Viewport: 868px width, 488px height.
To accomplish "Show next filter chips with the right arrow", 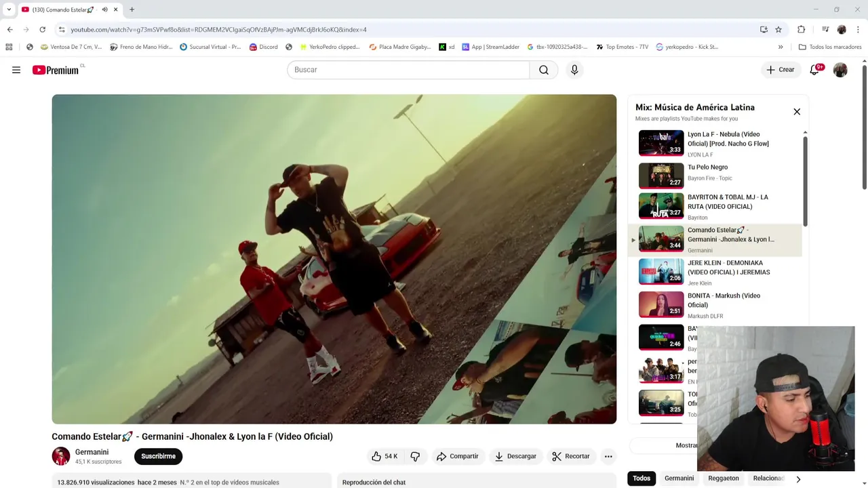I will [798, 479].
